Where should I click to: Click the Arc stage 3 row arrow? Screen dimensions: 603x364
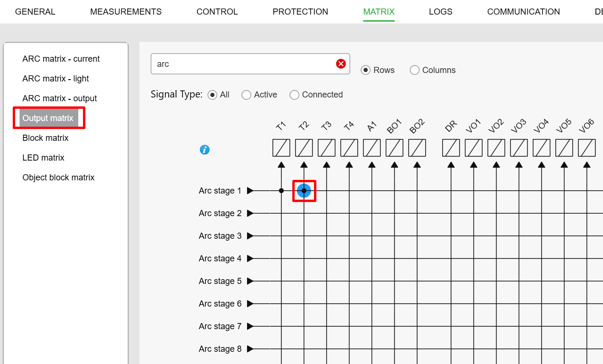point(250,236)
